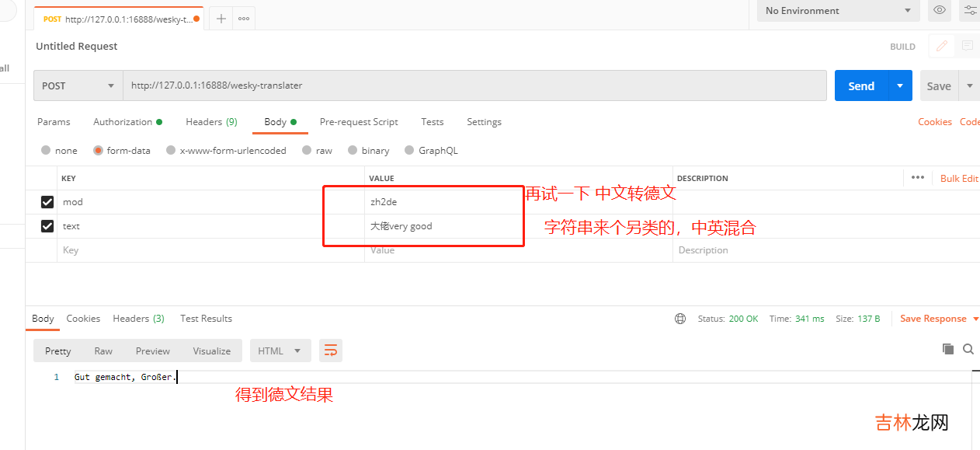Open the Test Results response tab
The width and height of the screenshot is (980, 450).
click(206, 319)
